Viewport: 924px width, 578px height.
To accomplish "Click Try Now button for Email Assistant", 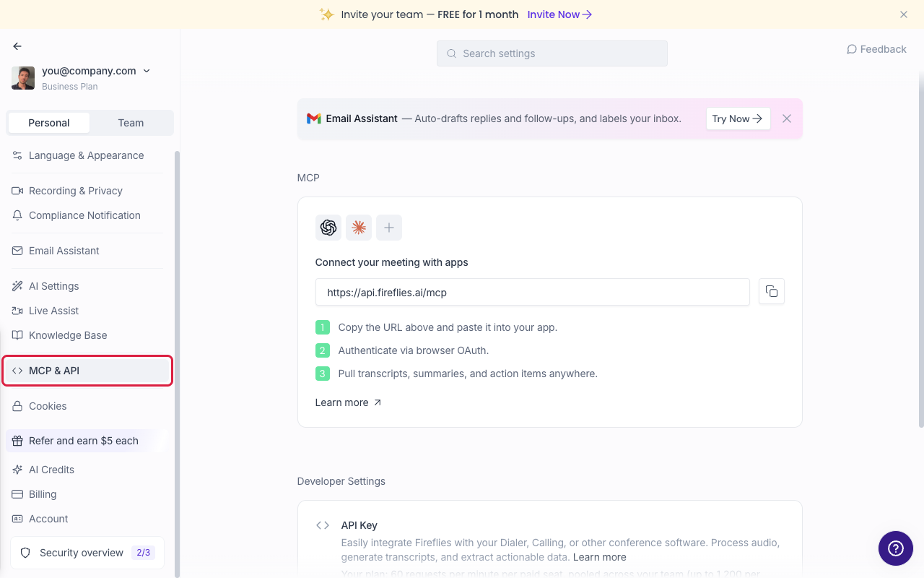I will 738,118.
